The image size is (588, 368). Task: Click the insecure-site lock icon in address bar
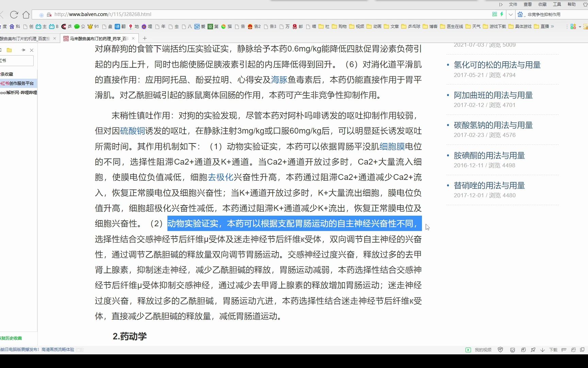coord(49,15)
